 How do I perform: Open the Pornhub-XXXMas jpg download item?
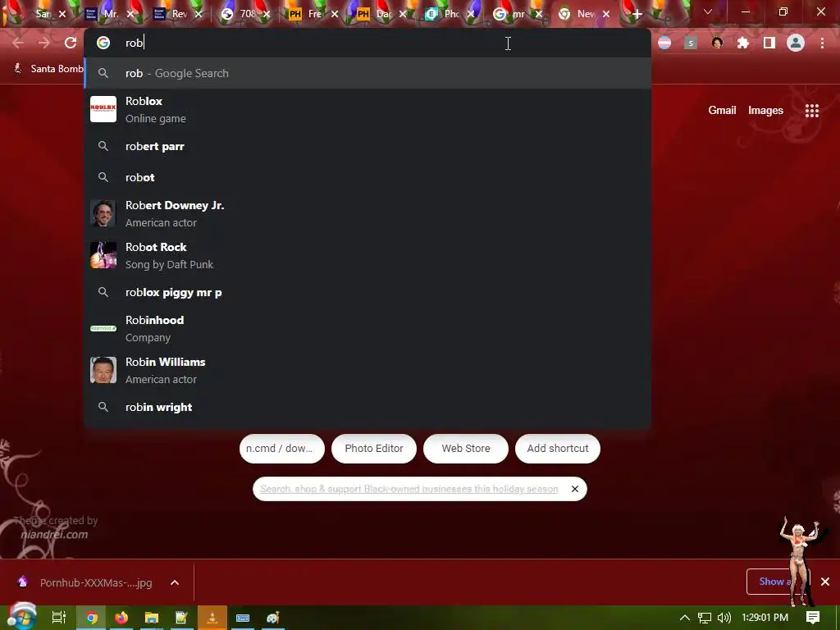pos(85,582)
